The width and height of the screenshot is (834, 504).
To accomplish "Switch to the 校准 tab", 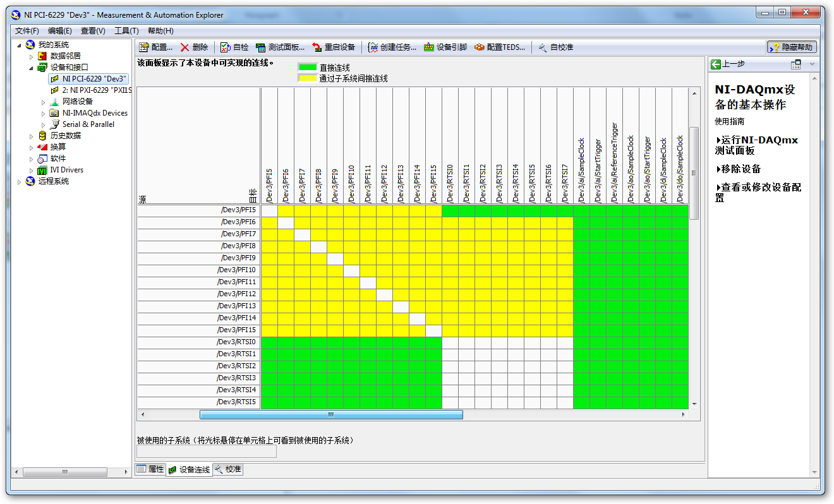I will pos(227,469).
